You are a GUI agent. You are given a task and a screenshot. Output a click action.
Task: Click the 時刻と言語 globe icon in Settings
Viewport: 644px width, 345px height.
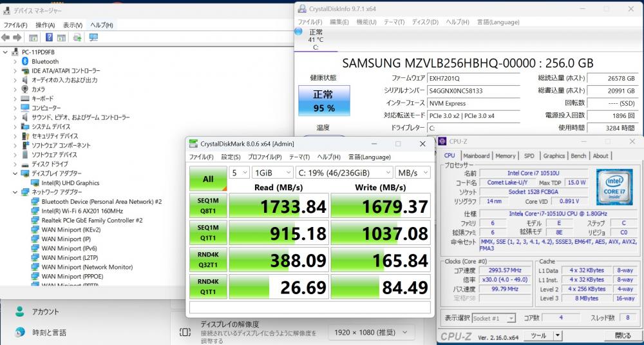coord(19,332)
